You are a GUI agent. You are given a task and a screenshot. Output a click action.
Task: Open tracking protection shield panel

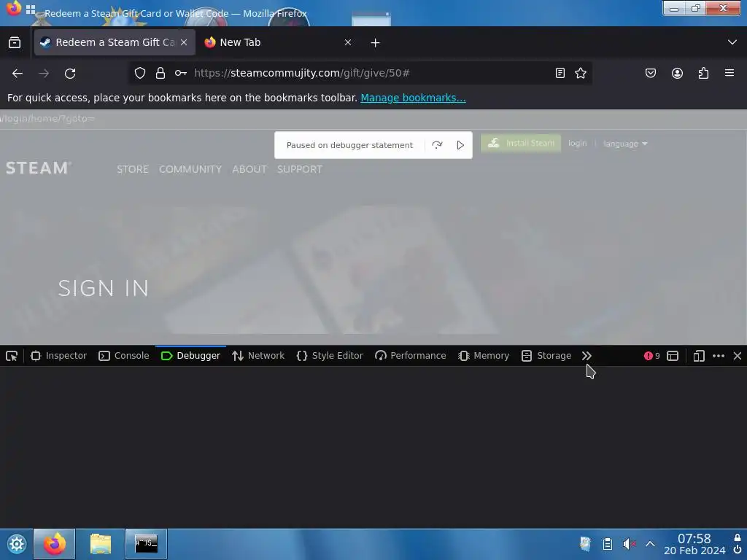139,73
